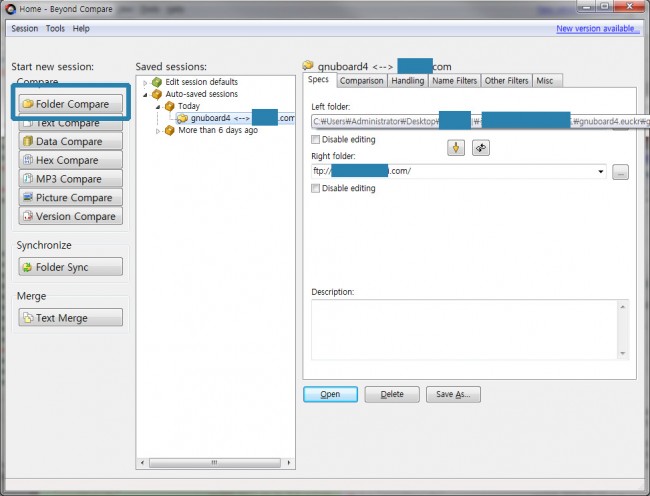Open a Text Merge session
This screenshot has width=650, height=496.
(70, 318)
